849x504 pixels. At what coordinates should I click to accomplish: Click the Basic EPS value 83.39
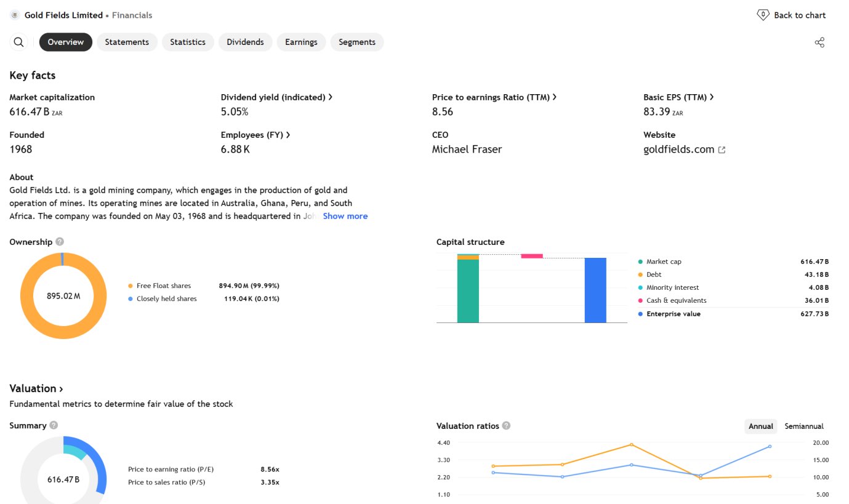[x=663, y=112]
